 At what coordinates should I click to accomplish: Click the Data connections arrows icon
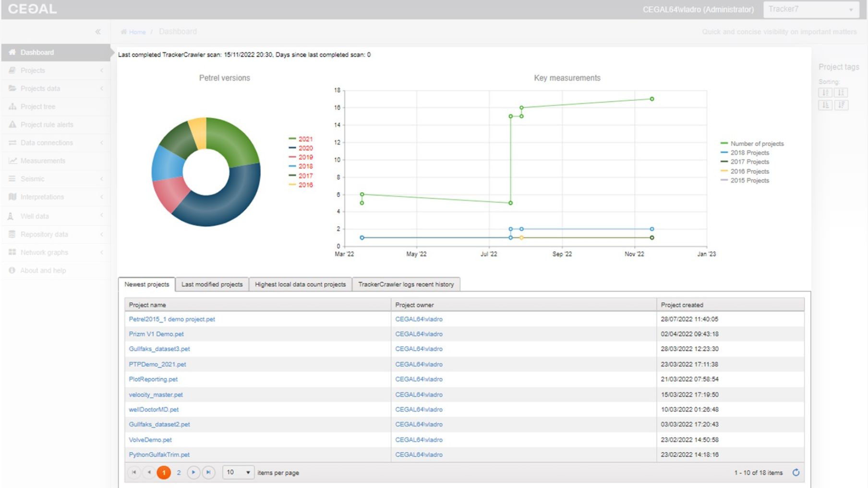[x=12, y=143]
